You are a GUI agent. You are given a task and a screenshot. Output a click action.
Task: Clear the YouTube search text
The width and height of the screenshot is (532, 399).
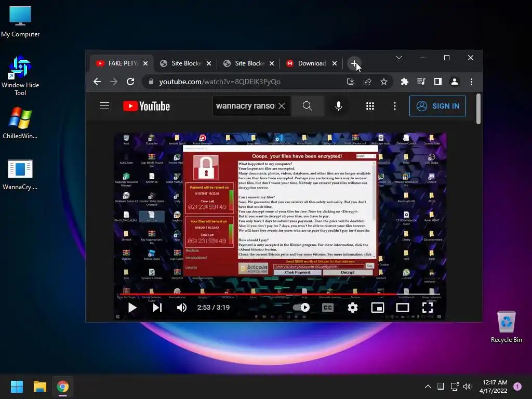[282, 106]
